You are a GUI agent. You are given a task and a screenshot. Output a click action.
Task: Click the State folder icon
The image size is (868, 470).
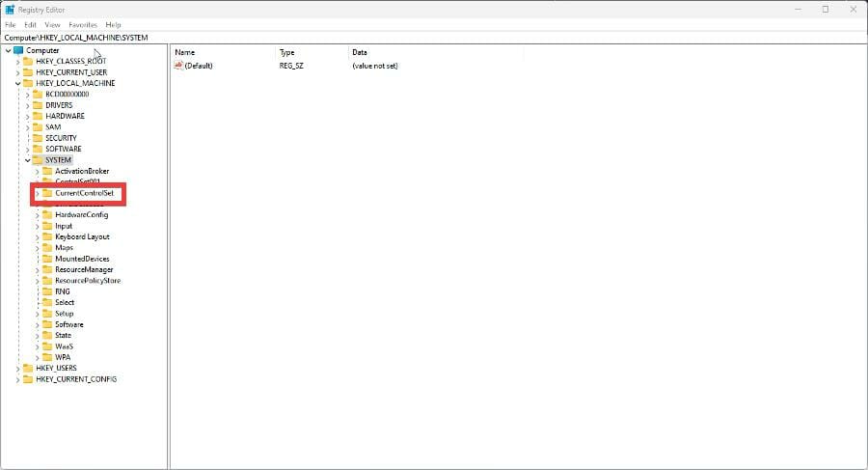[x=47, y=335]
